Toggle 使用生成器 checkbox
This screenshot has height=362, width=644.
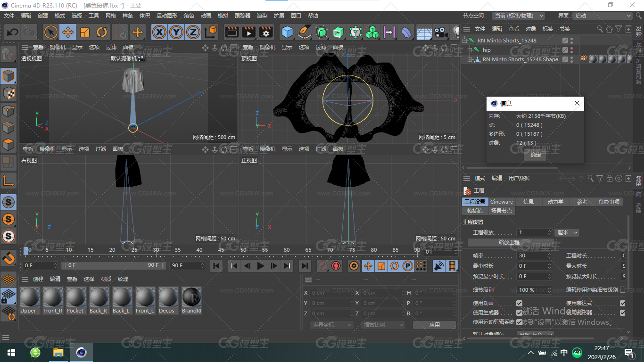(519, 313)
